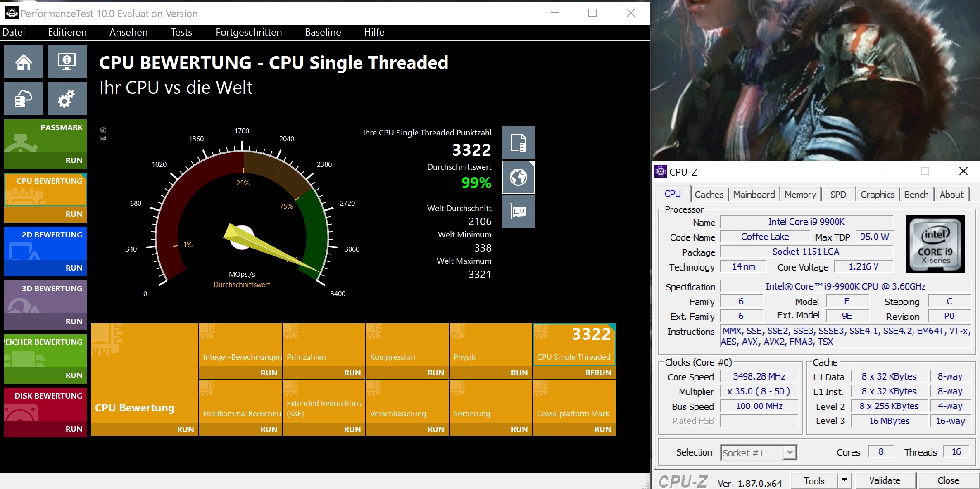Screen dimensions: 980x489
Task: Open the settings gears icon
Action: [x=67, y=99]
